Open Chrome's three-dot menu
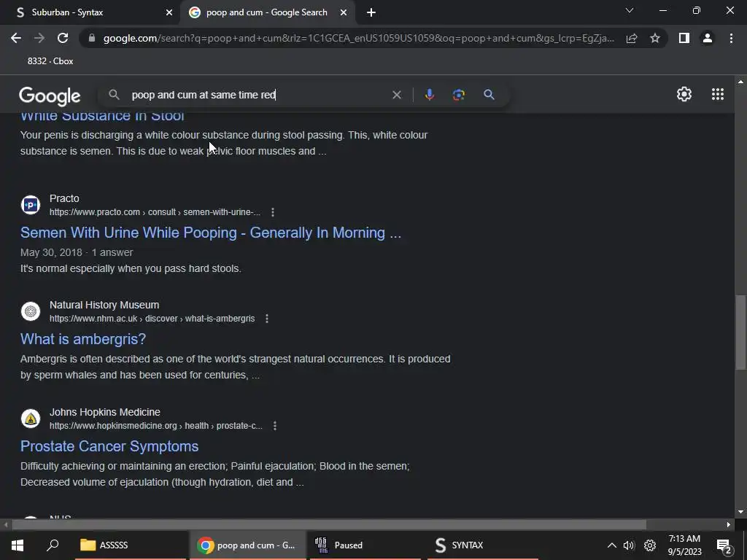The height and width of the screenshot is (560, 747). pos(731,38)
